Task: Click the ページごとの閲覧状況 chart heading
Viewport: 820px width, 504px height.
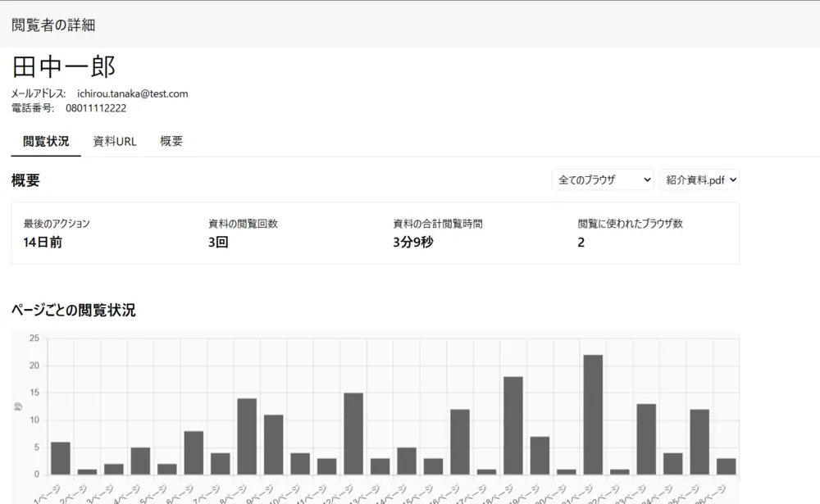Action: (74, 311)
